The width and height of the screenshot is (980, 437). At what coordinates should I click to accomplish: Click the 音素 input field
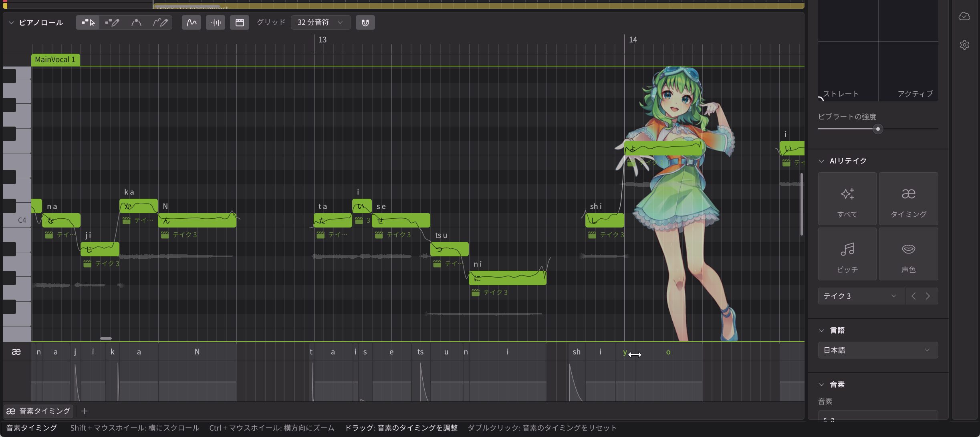point(878,416)
